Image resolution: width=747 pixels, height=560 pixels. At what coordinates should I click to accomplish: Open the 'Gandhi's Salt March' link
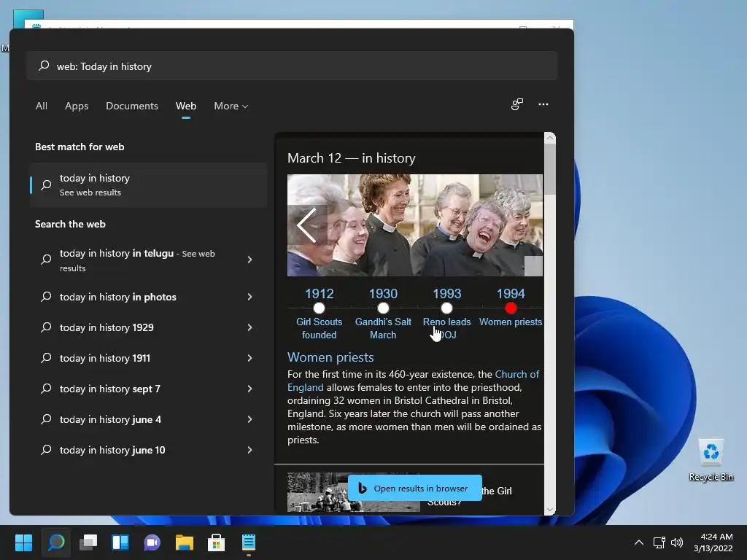[x=383, y=328]
